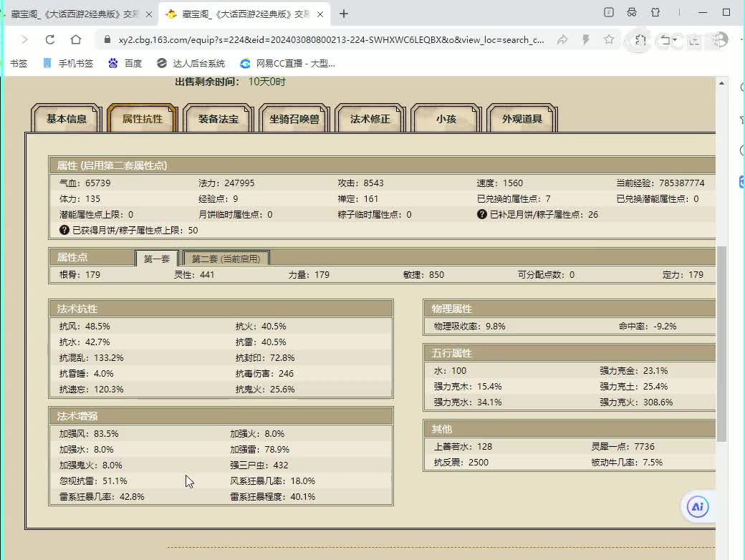Open the 百度 bookmark

coord(125,63)
